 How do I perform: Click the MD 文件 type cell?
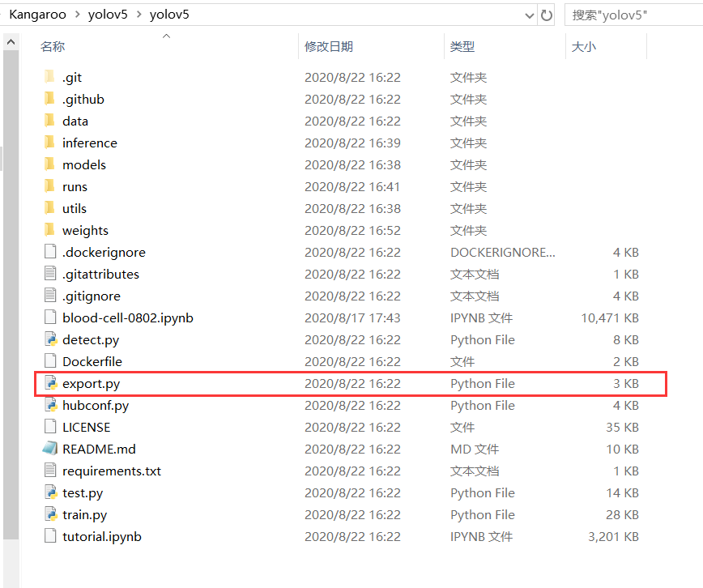coord(475,449)
